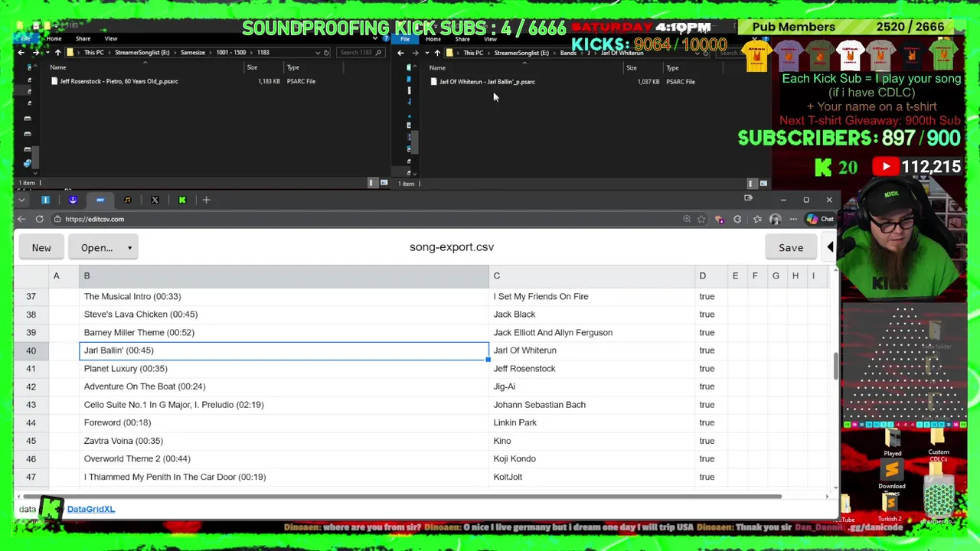This screenshot has width=980, height=551.
Task: Open the Copilot Chat button
Action: 820,219
